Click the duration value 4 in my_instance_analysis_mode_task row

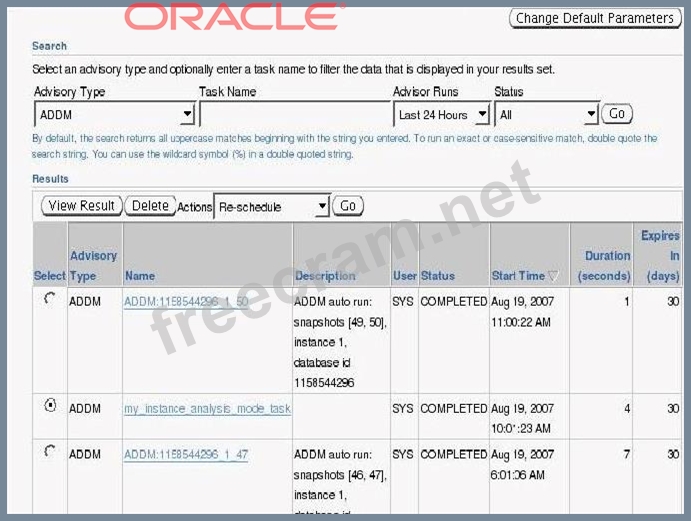point(627,409)
